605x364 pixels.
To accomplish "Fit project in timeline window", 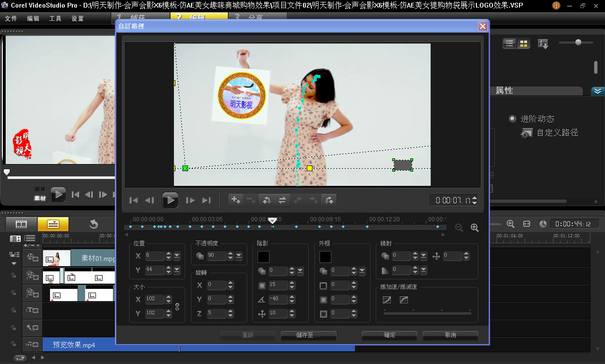I will (527, 224).
